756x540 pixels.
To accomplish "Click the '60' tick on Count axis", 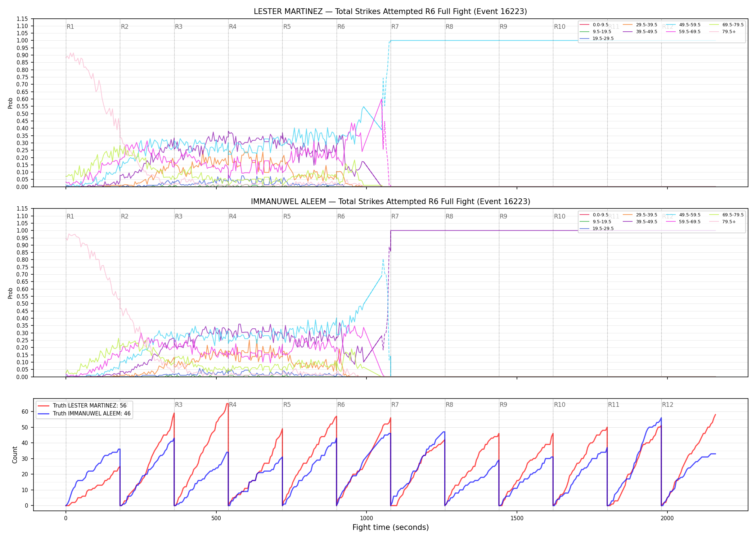I will pos(25,411).
